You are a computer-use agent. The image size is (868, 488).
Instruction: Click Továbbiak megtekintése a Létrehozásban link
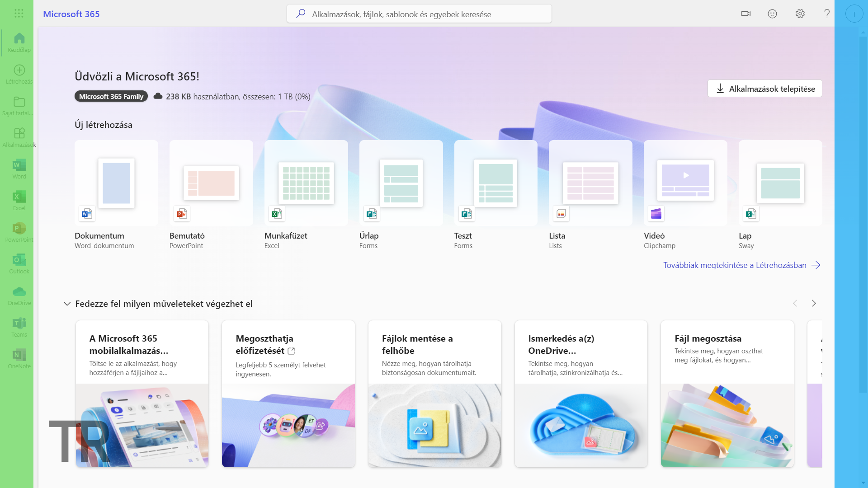(741, 265)
